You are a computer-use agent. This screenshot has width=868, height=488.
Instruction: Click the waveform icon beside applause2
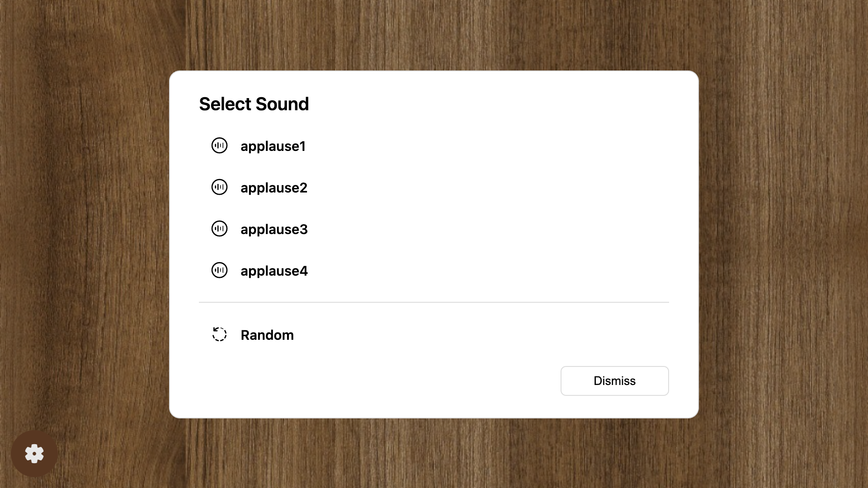219,187
